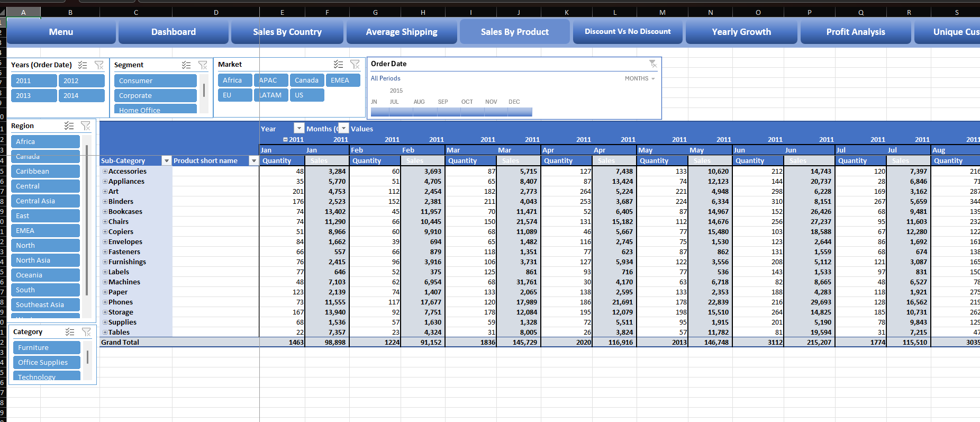Select column E header
Screen dimensions: 980x422
[282, 12]
